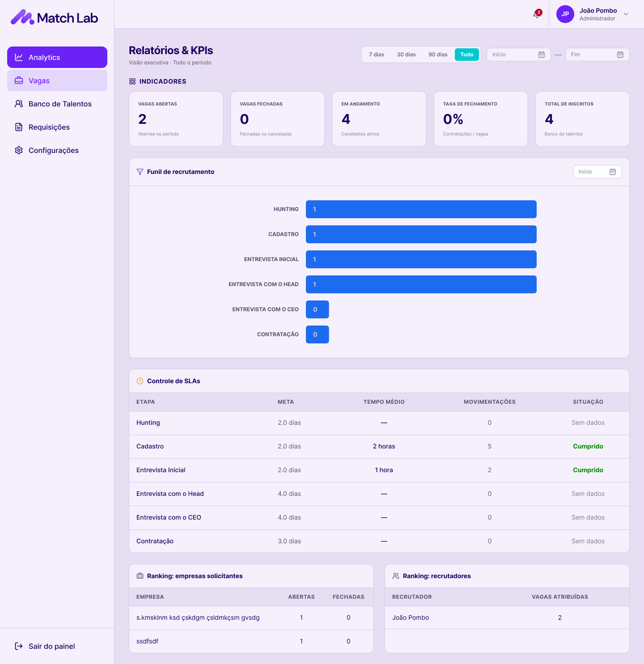
Task: Click the clock icon beside Controle de SLAs
Action: coord(140,381)
